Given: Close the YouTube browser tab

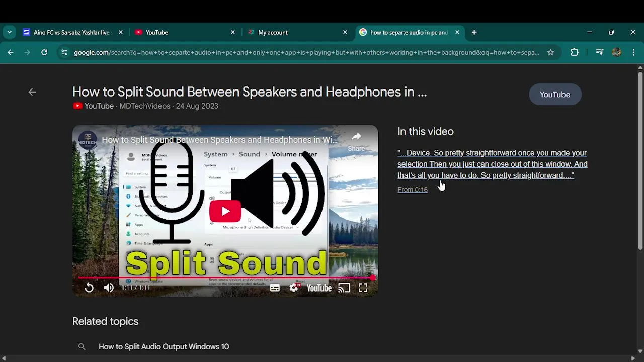Looking at the screenshot, I should (232, 32).
